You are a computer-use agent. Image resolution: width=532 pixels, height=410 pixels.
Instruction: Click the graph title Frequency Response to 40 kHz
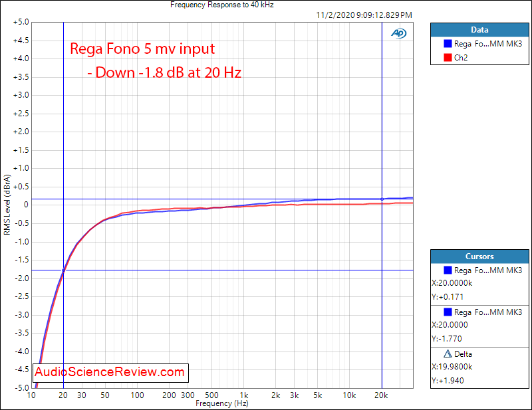click(222, 5)
